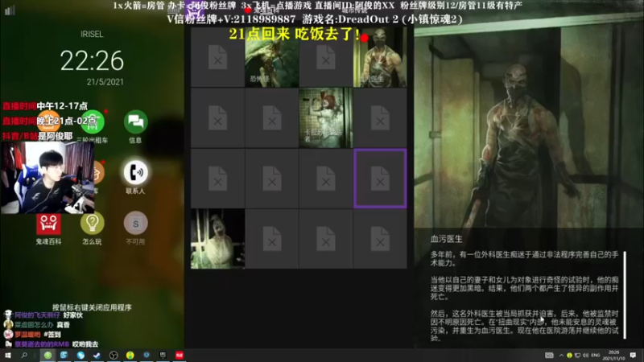The image size is (644, 362).
Task: Open the 怎么玩 how-to-play lightbulb app
Action: tap(92, 223)
